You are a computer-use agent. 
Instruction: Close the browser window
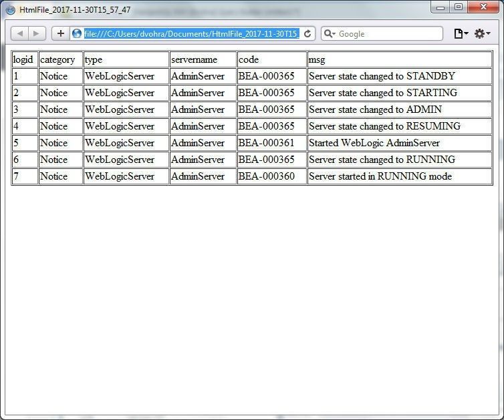(483, 7)
